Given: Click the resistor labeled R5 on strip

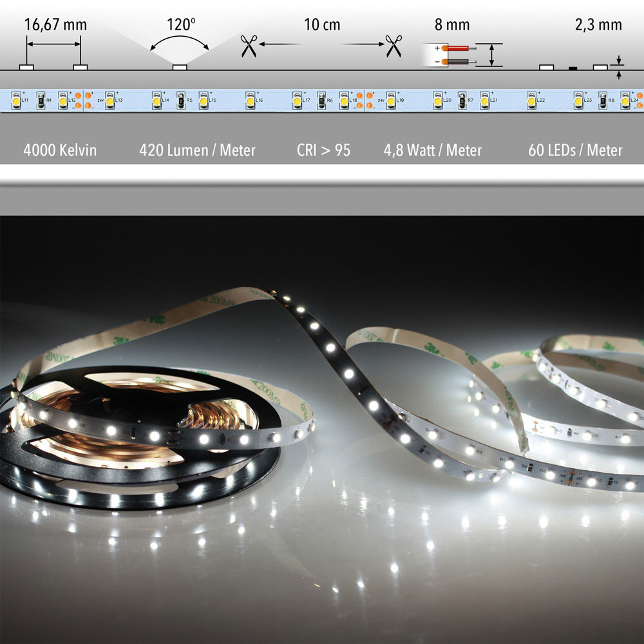Looking at the screenshot, I should pos(181,99).
